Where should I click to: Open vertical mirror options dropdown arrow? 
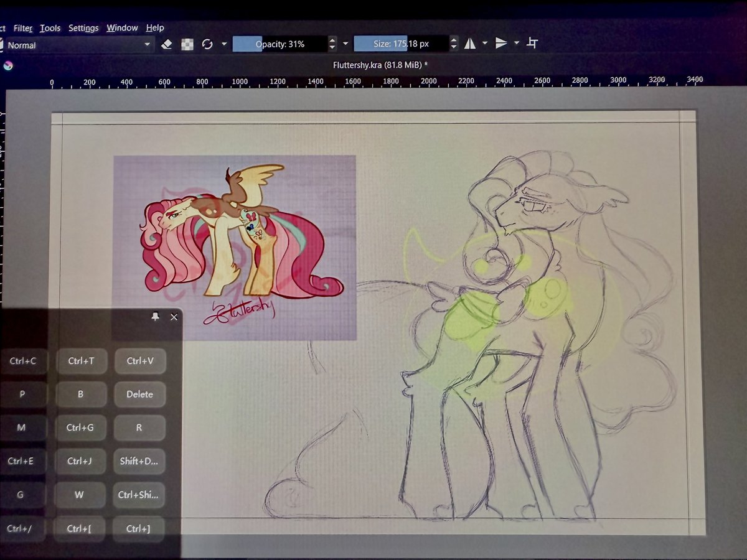(x=516, y=43)
